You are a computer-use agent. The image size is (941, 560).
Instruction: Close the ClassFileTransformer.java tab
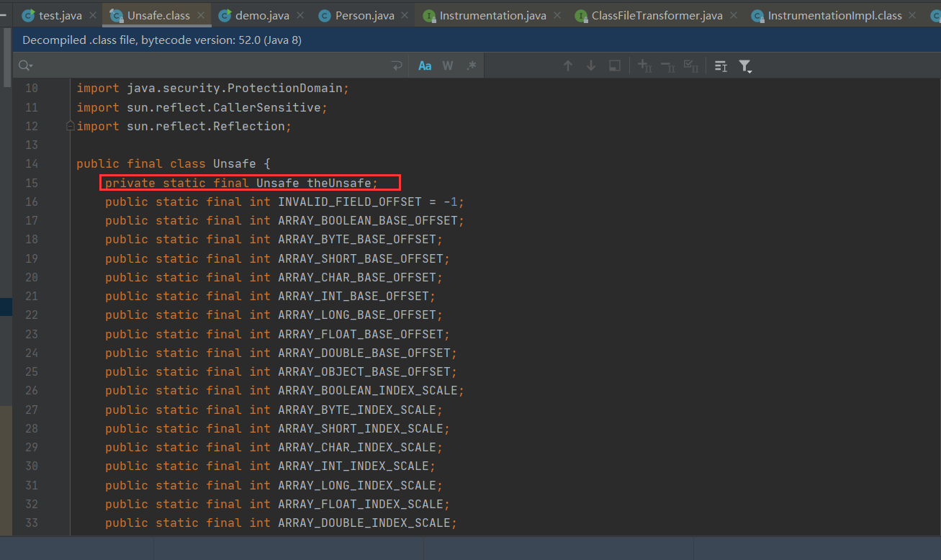(x=734, y=15)
